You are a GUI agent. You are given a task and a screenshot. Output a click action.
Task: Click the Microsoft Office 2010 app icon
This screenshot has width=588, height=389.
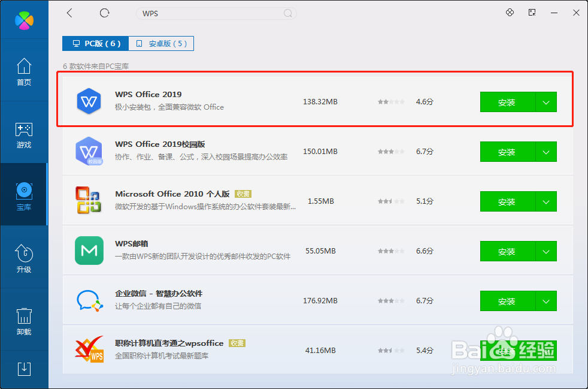(x=89, y=200)
